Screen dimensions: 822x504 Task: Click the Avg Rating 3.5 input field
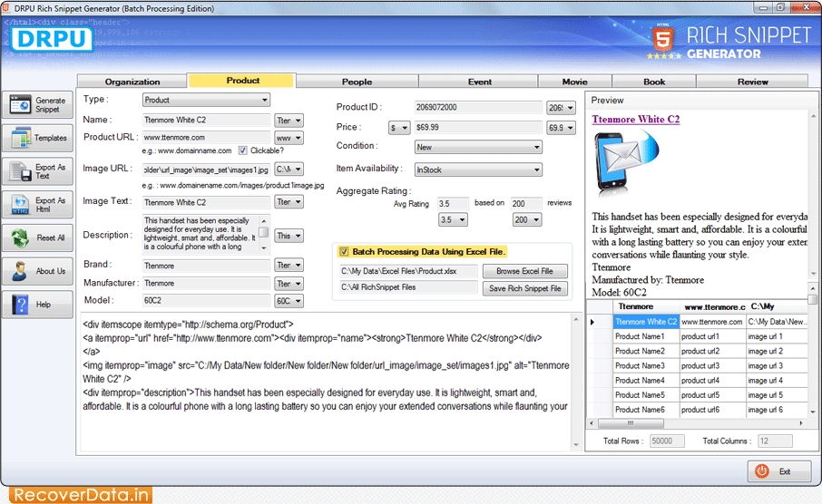point(453,203)
